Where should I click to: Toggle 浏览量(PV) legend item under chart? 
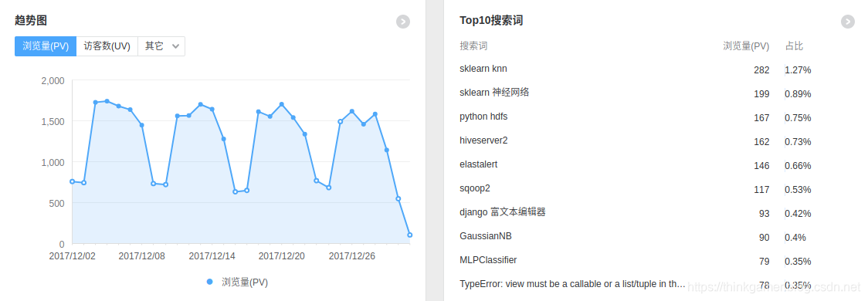pos(238,282)
